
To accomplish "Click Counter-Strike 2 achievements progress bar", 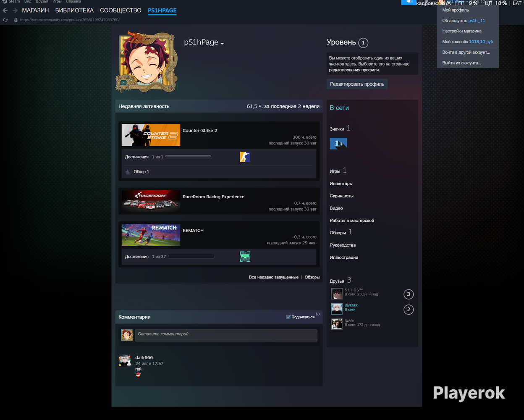I will click(x=189, y=157).
